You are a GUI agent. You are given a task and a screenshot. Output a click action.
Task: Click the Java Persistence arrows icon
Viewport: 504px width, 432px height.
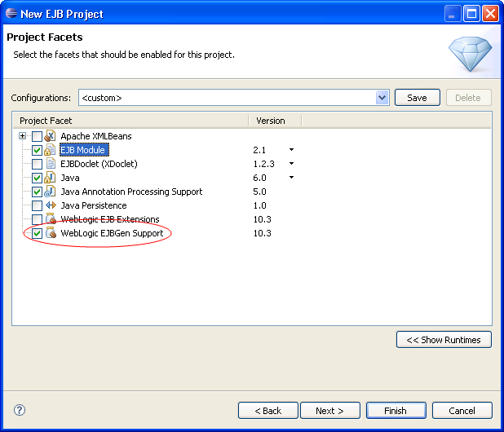point(51,205)
